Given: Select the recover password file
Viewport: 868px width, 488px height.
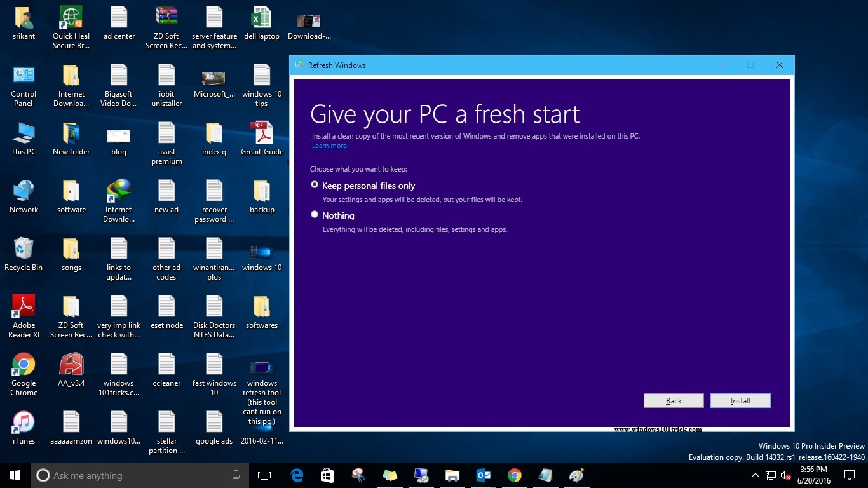Looking at the screenshot, I should (x=214, y=201).
